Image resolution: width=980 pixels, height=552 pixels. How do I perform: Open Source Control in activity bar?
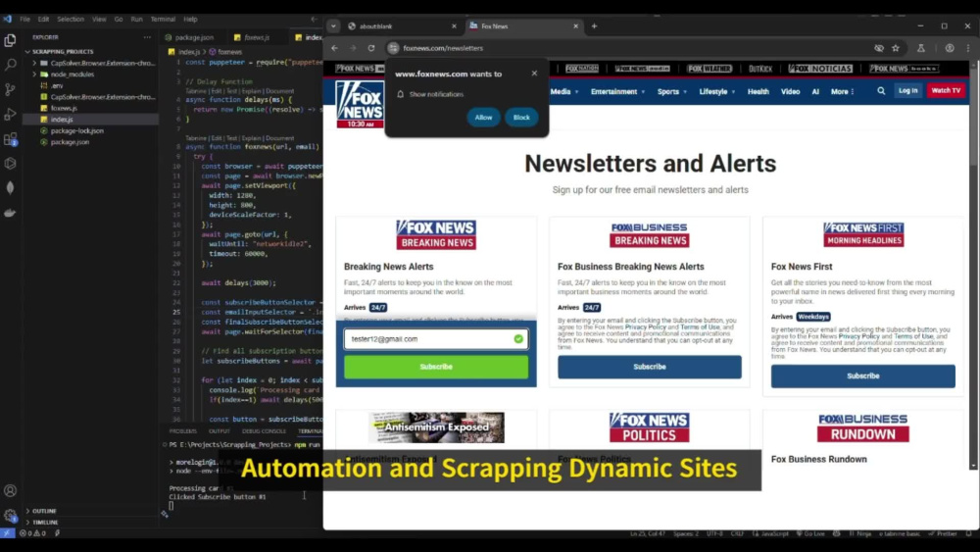coord(10,89)
